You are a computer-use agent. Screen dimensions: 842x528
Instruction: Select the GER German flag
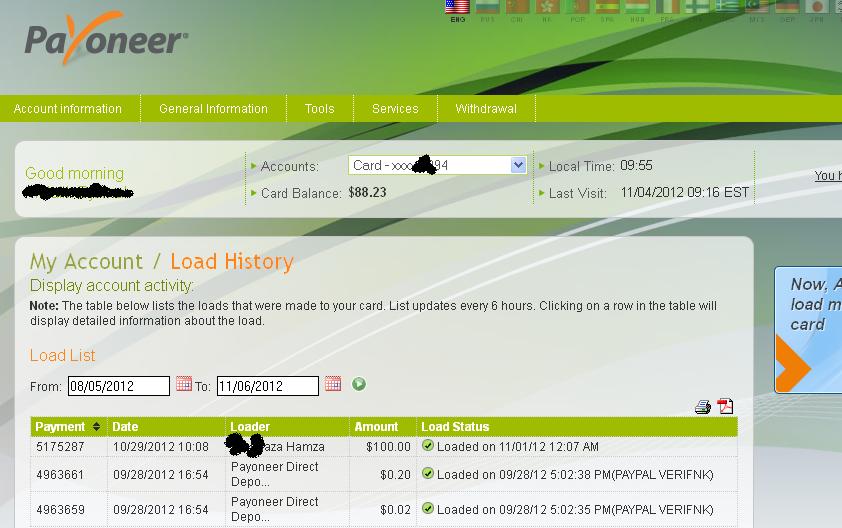tap(787, 7)
